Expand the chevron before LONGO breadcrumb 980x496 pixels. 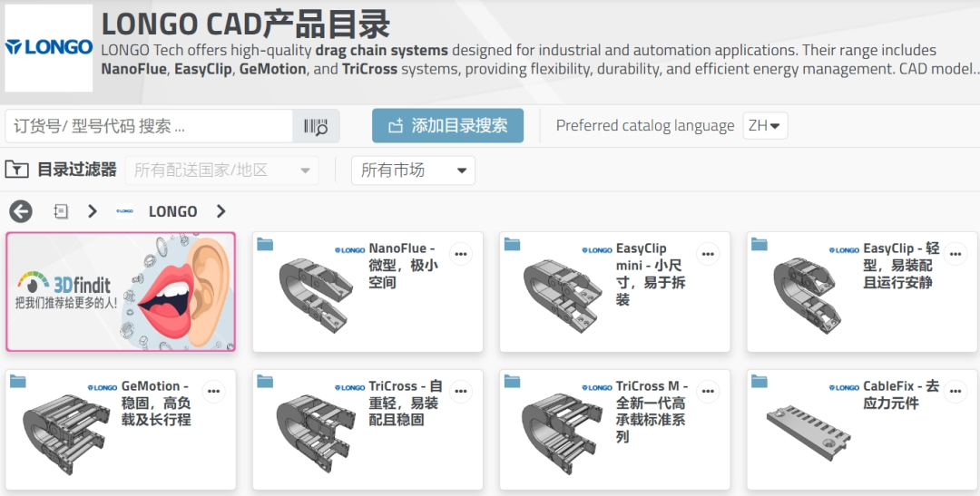click(x=93, y=211)
